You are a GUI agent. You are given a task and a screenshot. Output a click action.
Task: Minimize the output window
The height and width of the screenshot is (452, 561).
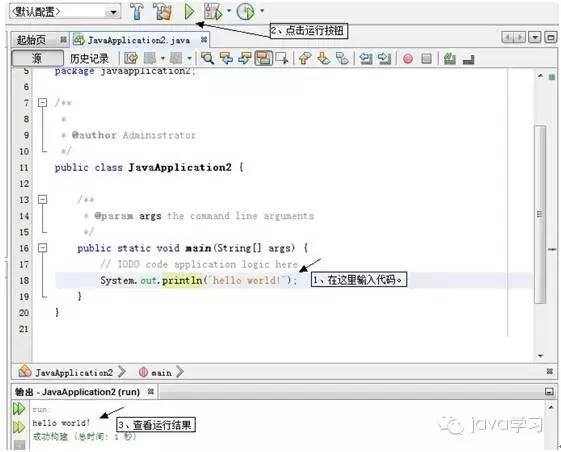coord(549,392)
